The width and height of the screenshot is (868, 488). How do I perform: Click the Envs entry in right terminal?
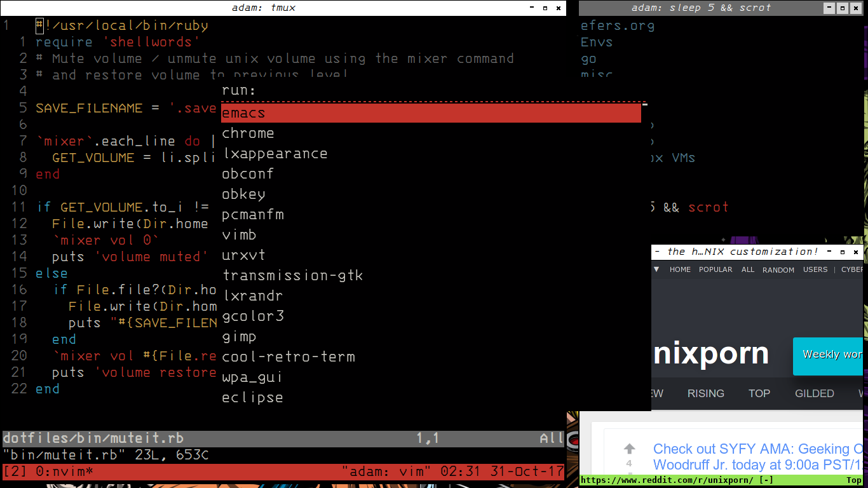coord(597,42)
